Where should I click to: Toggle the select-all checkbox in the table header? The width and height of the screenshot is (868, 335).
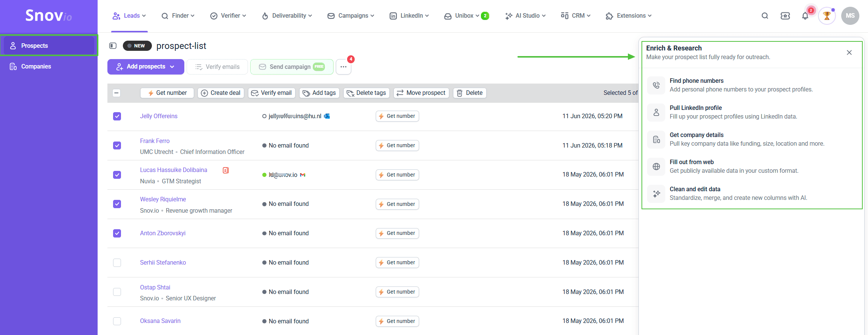point(117,93)
